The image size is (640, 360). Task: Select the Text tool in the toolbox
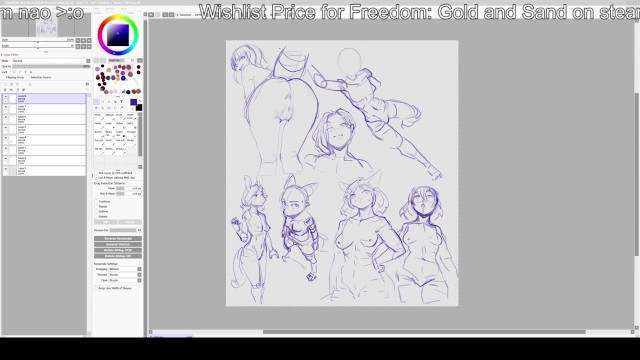(x=122, y=102)
